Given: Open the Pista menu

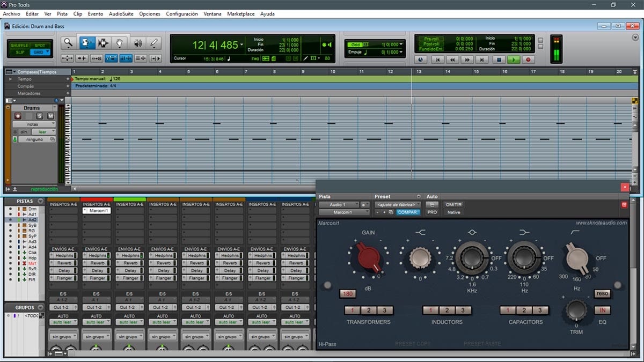Looking at the screenshot, I should 62,13.
